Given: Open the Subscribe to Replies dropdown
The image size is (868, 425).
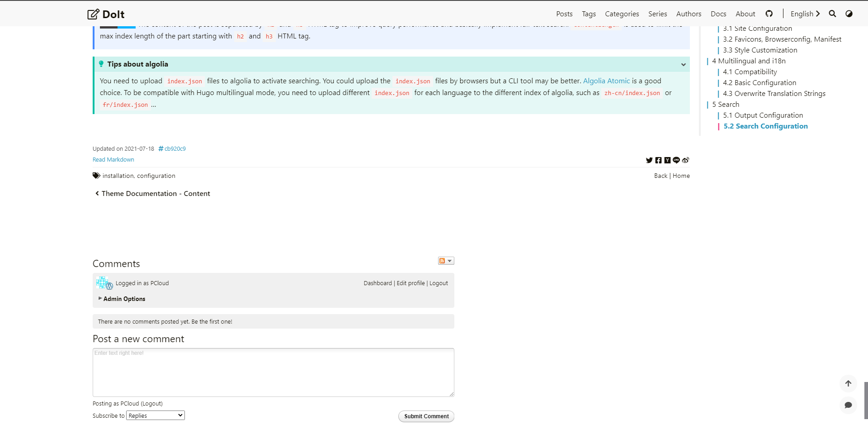Looking at the screenshot, I should tap(155, 415).
